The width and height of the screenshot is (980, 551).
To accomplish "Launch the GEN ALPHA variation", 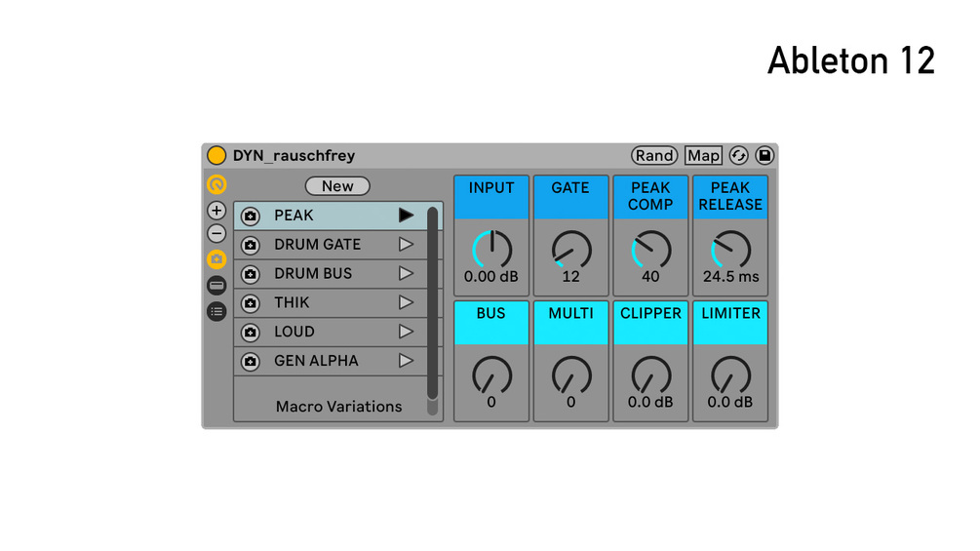I will tap(407, 361).
